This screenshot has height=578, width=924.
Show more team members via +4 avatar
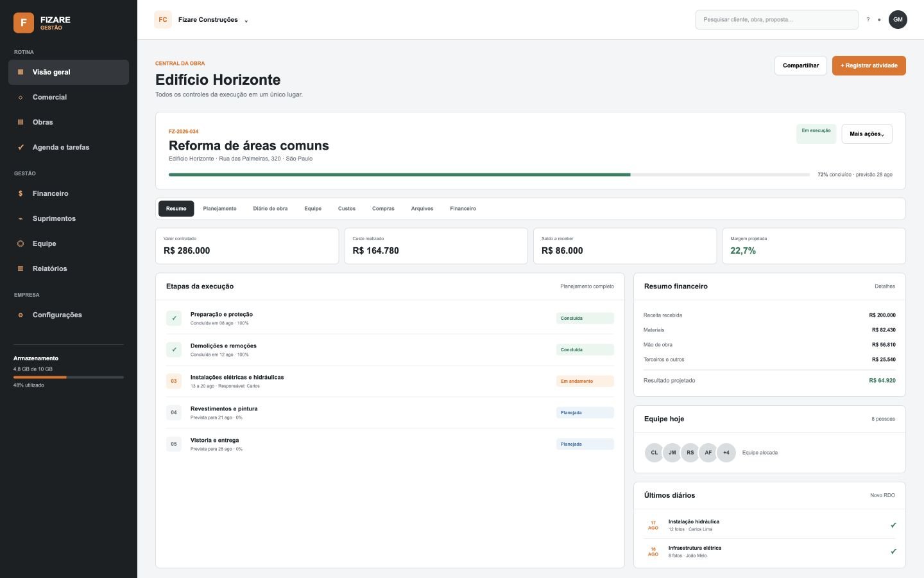[726, 453]
